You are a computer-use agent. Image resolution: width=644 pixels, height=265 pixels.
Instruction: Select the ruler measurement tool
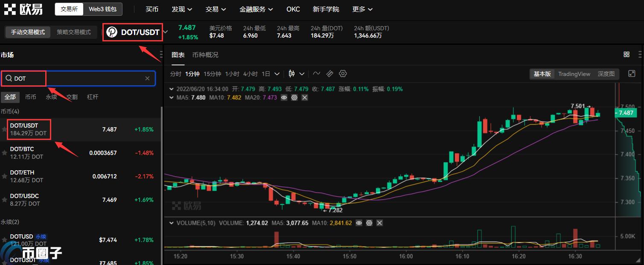329,74
